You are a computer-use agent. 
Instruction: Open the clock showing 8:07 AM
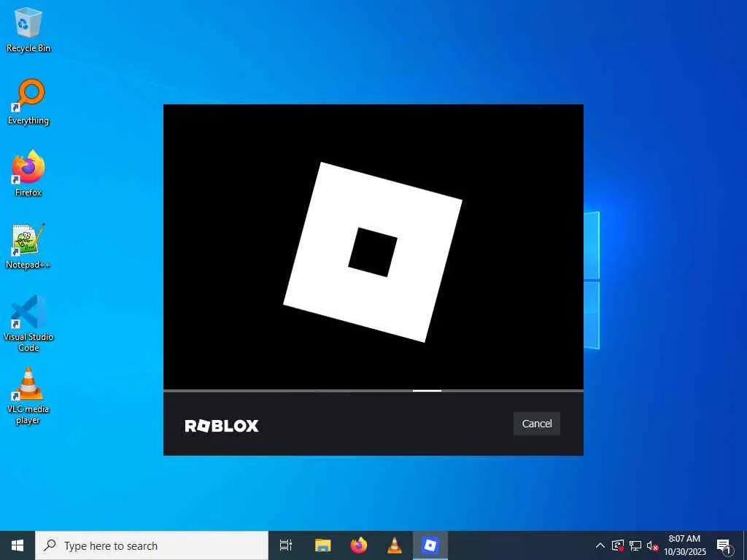(x=684, y=545)
